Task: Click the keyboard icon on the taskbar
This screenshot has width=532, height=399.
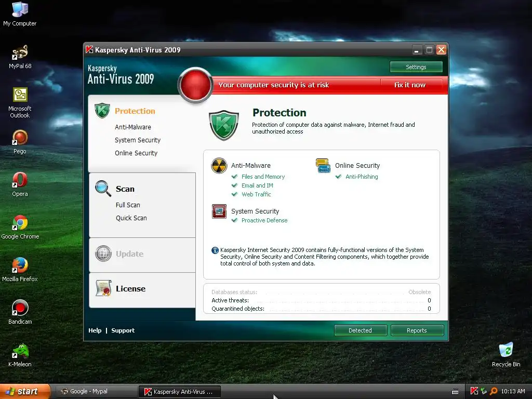Action: coord(455,392)
